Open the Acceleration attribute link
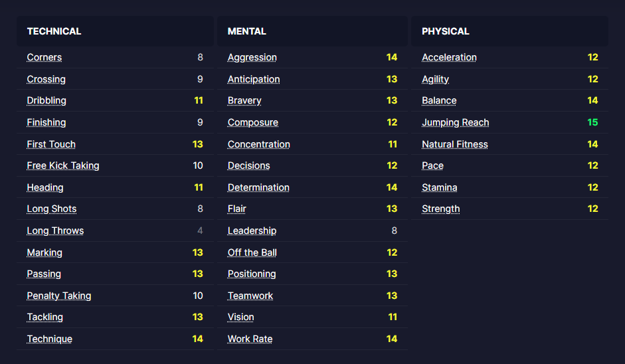The image size is (625, 364). coord(449,57)
